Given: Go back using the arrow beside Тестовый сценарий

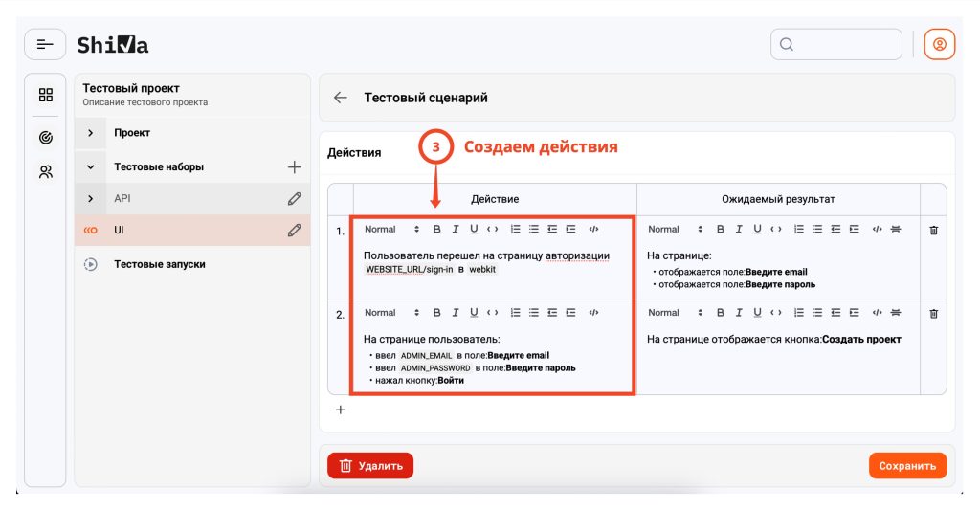Looking at the screenshot, I should coord(340,98).
